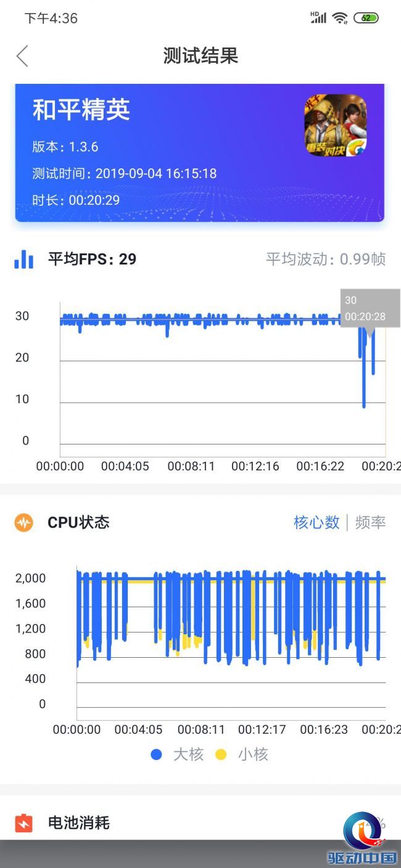
Task: Tap the 平均FPS: 29 label
Action: [92, 259]
